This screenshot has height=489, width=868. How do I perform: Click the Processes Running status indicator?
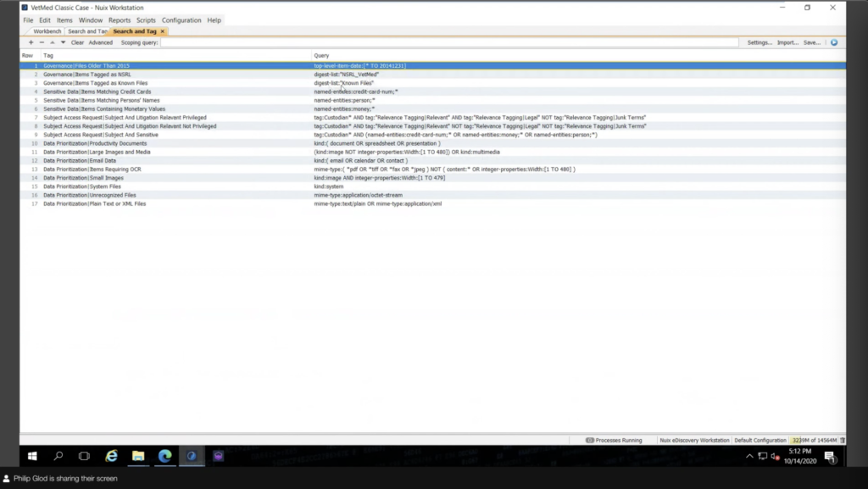coord(614,441)
